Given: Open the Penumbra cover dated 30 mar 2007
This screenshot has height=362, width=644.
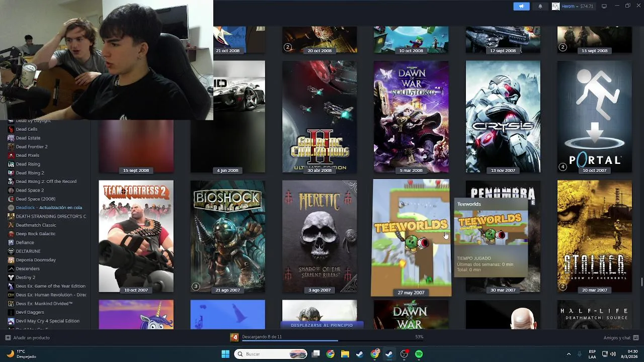Looking at the screenshot, I should pos(503,236).
